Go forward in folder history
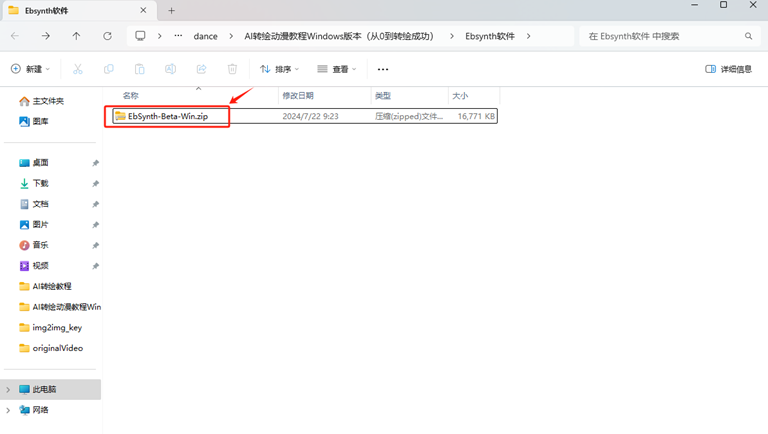This screenshot has width=768, height=434. point(46,36)
